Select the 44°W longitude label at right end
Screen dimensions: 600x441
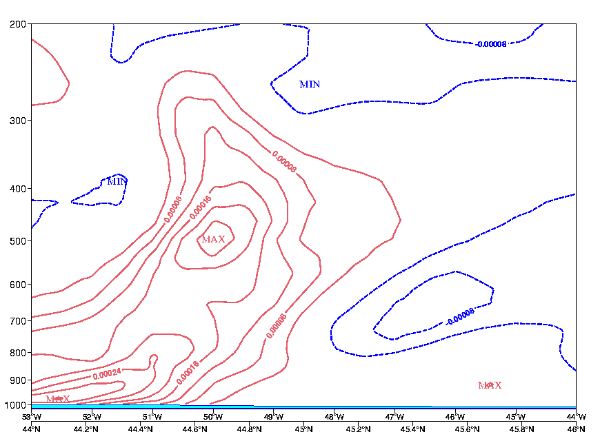576,417
